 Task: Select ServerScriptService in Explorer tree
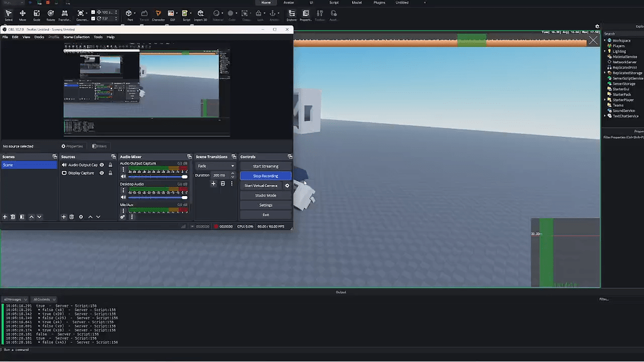(627, 79)
